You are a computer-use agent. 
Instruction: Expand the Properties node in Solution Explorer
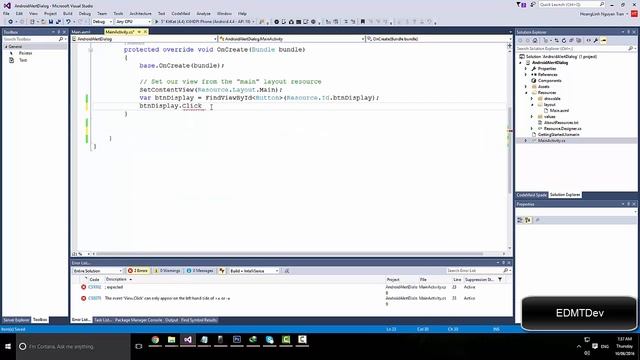coord(526,69)
